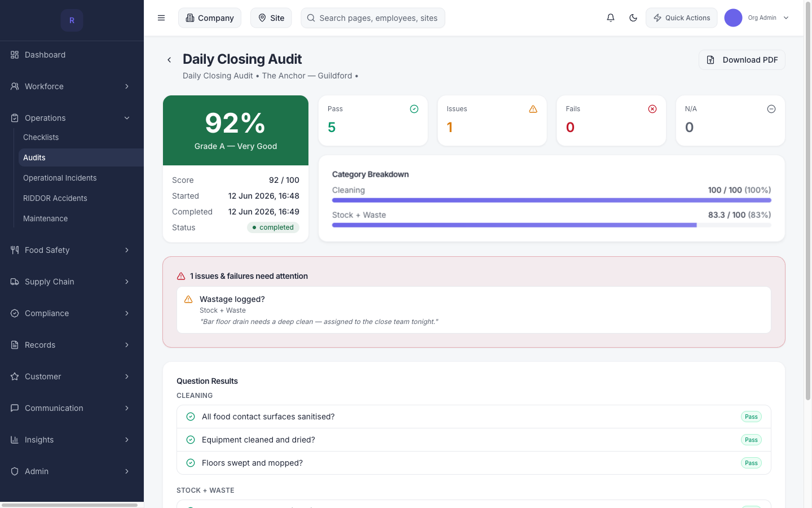Click the Wastage logged? issue title

click(x=232, y=299)
